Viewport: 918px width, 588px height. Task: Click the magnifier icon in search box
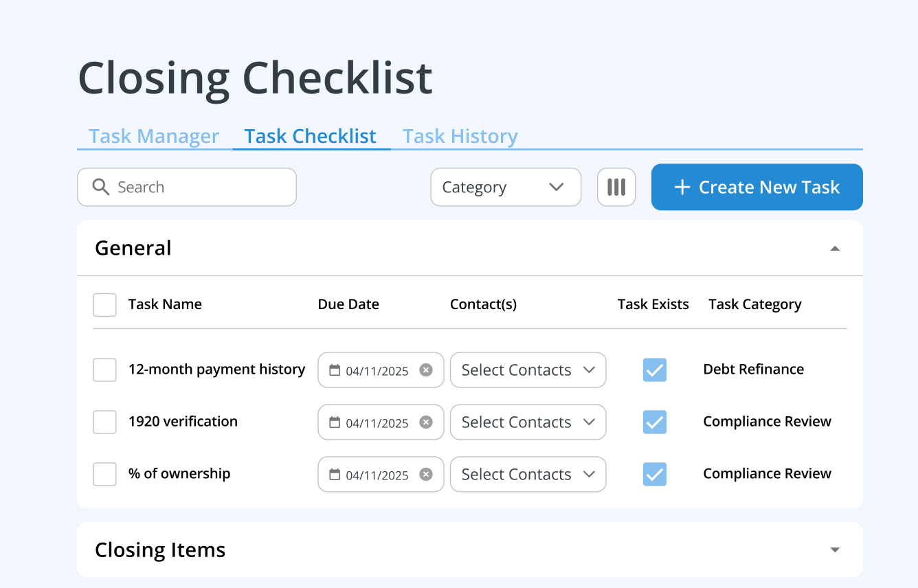tap(101, 187)
